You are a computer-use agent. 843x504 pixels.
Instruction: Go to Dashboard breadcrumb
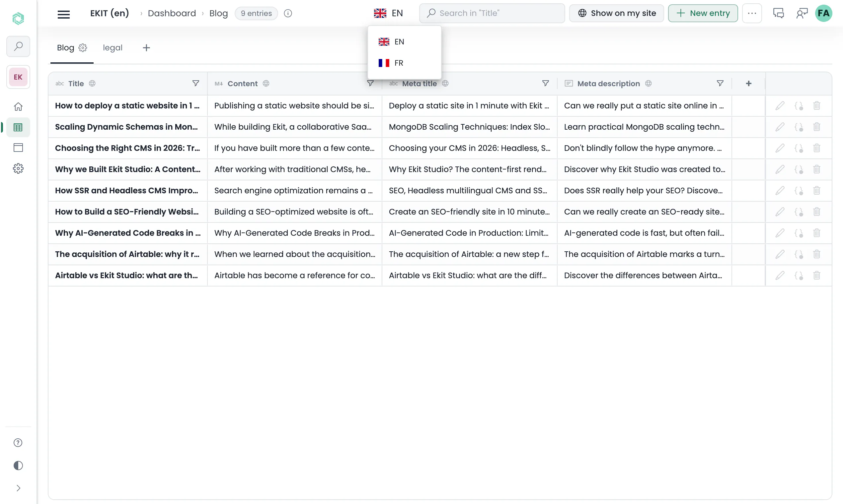[172, 13]
